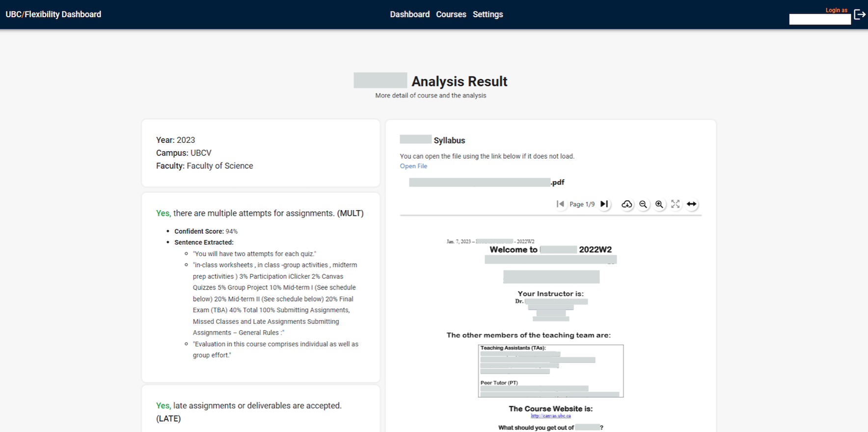Go to first page of PDF

(560, 204)
